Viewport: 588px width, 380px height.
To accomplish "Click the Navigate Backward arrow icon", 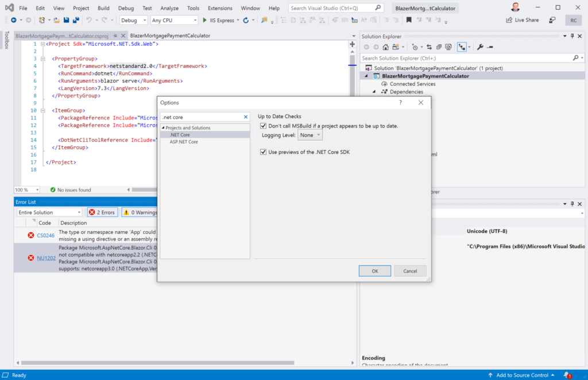I will click(x=13, y=20).
